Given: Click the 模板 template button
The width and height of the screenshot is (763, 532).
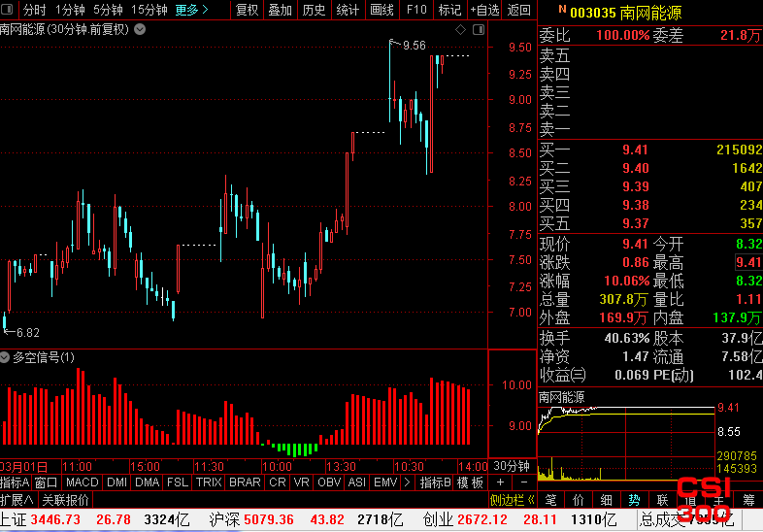Looking at the screenshot, I should pos(470,482).
